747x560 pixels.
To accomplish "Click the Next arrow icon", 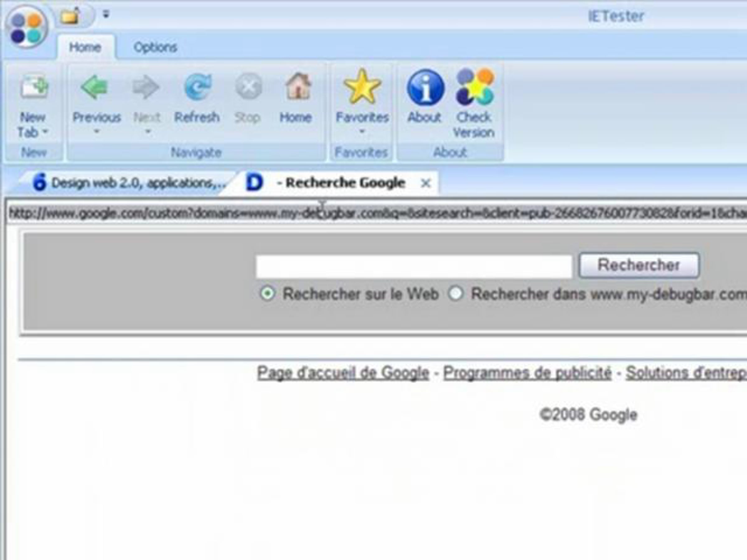I will pyautogui.click(x=146, y=87).
